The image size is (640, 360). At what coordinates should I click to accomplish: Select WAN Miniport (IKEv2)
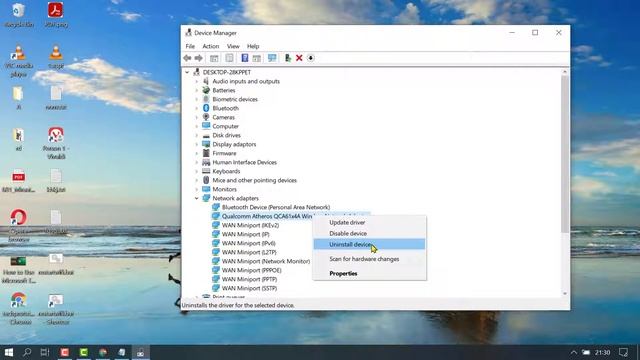pos(250,225)
